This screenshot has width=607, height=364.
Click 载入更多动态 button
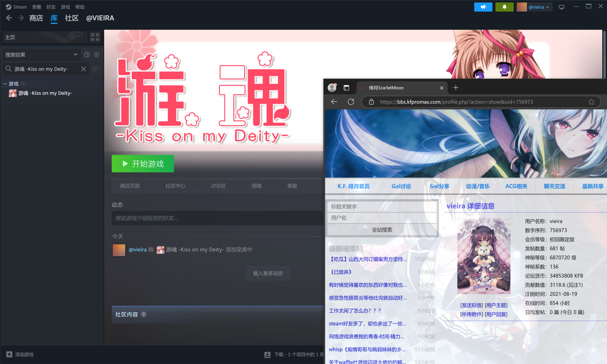268,273
